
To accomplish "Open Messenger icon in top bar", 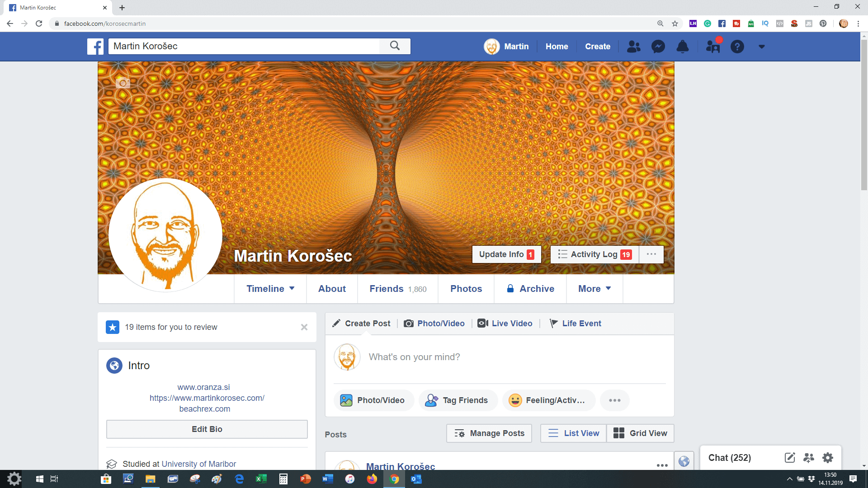I will [658, 47].
